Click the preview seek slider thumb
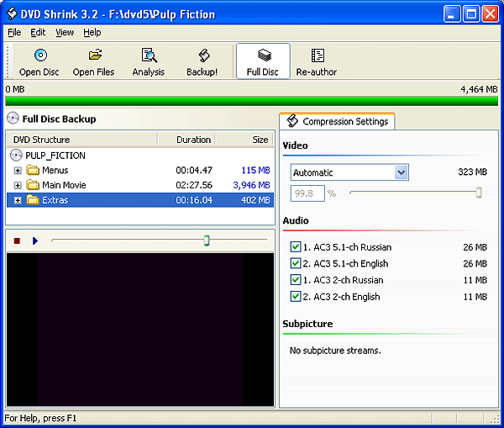This screenshot has width=504, height=428. click(x=207, y=240)
